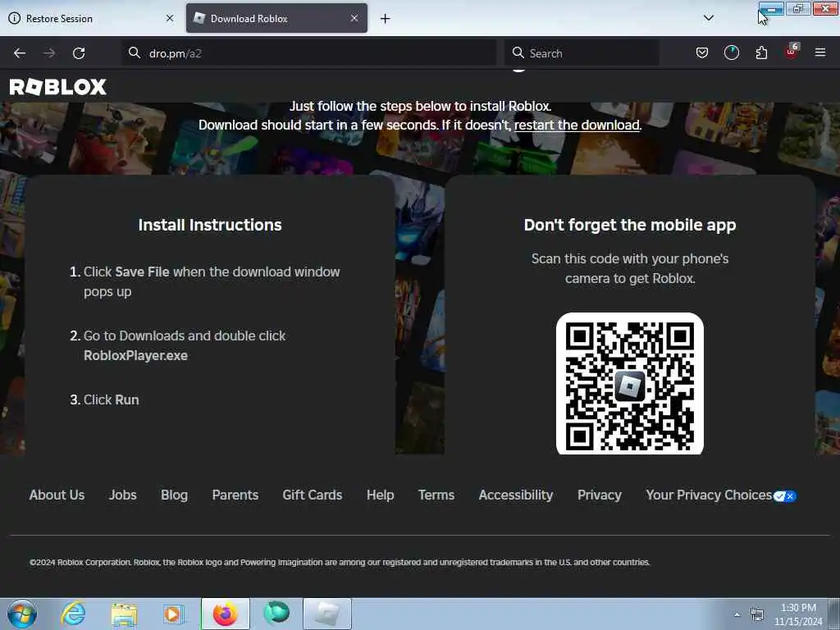840x630 pixels.
Task: Click the restart the download link
Action: point(577,125)
